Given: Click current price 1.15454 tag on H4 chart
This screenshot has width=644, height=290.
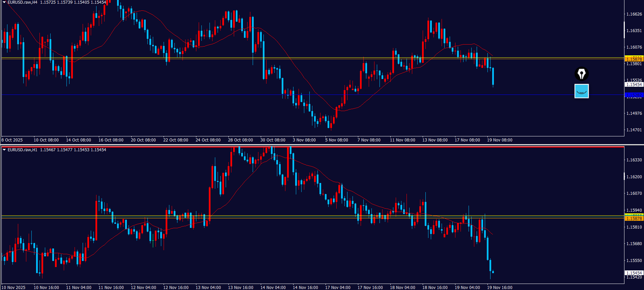Looking at the screenshot, I should pyautogui.click(x=634, y=85).
